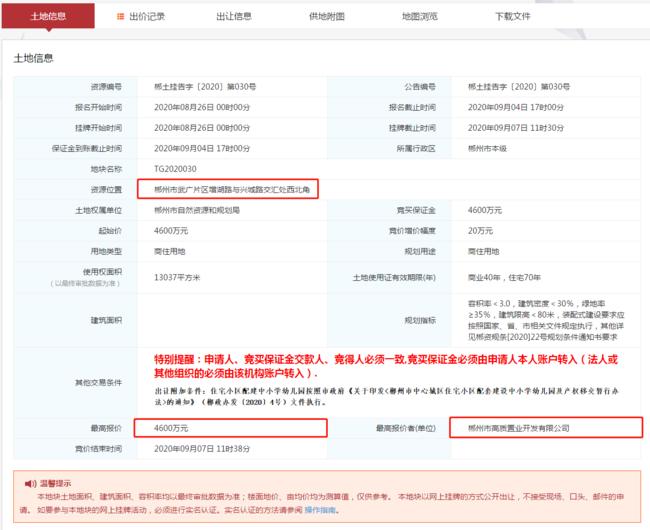
Task: Select 资源编号 value 郴土挂告字〔2020〕第030号
Action: click(x=205, y=87)
